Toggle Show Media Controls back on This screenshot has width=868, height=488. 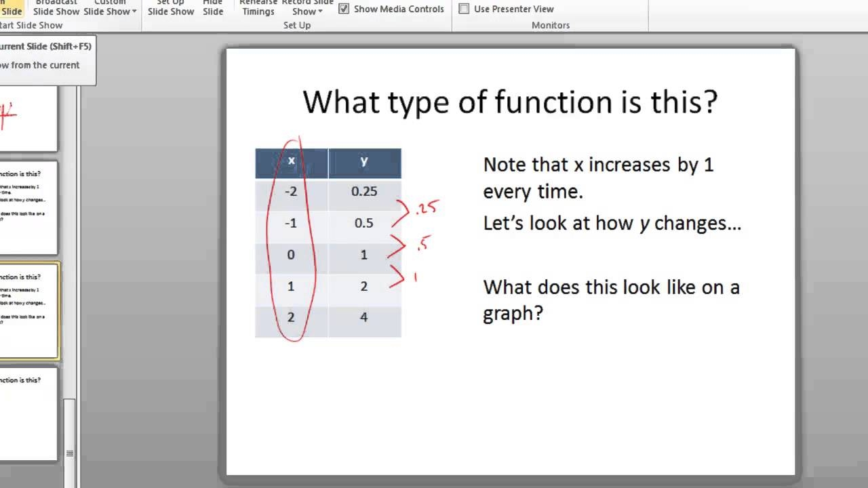click(344, 9)
